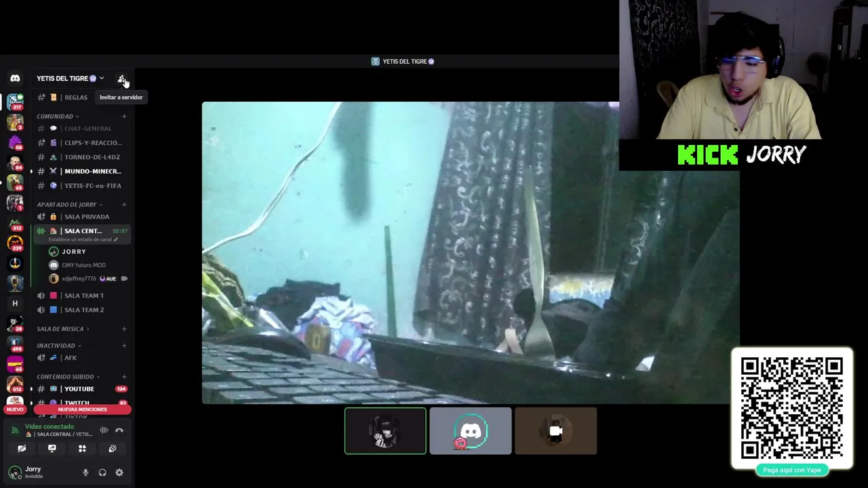Viewport: 868px width, 488px height.
Task: Add channel to INACTIVIDAD category
Action: tap(124, 346)
